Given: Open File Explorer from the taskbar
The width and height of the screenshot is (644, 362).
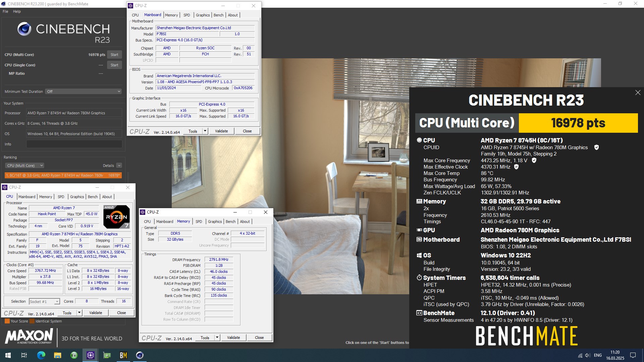Looking at the screenshot, I should pos(57,355).
